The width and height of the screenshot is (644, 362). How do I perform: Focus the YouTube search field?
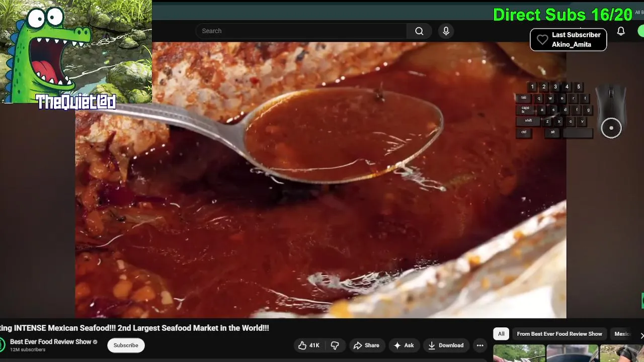point(301,31)
